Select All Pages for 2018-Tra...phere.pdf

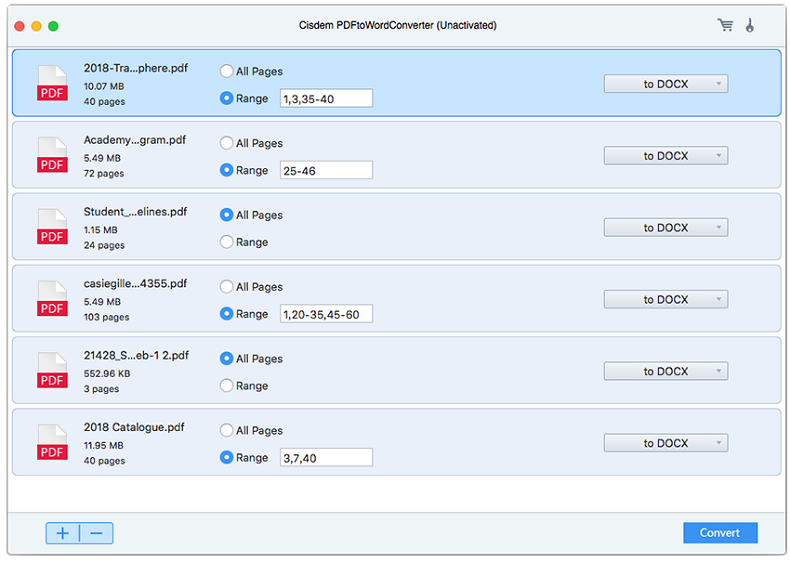(x=227, y=71)
